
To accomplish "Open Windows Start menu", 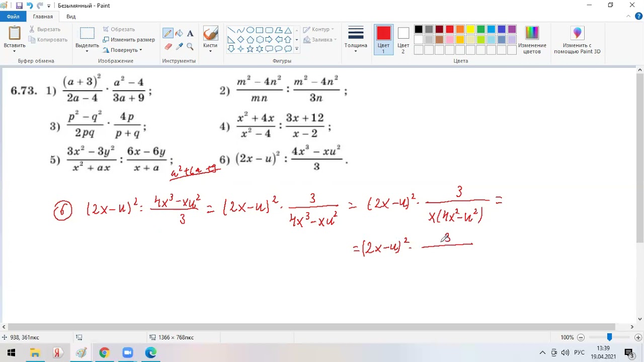I will [x=11, y=352].
